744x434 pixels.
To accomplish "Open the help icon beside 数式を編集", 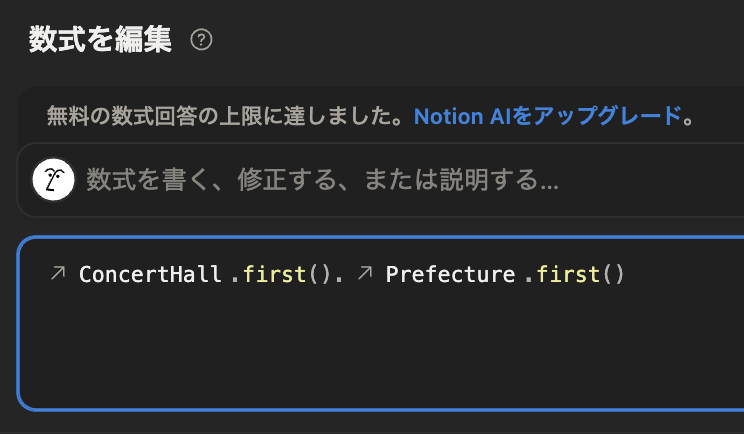I will point(201,40).
